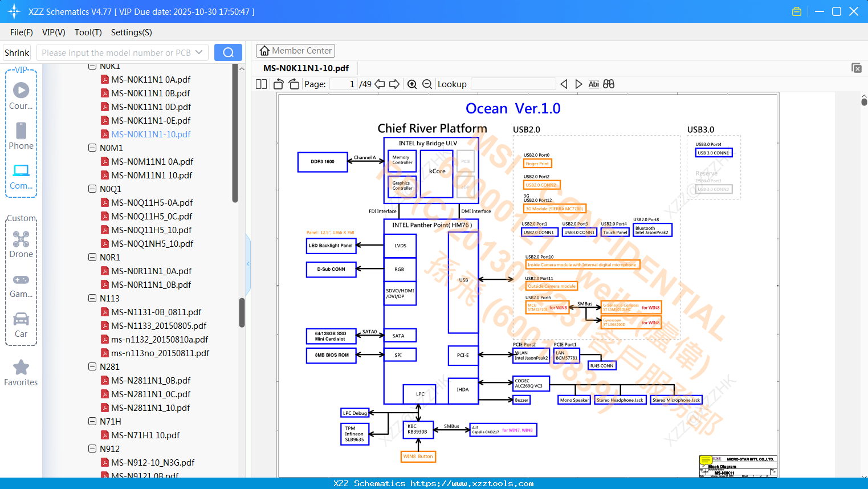Click the zoom out magnifier icon
The image size is (868, 489).
coord(427,84)
